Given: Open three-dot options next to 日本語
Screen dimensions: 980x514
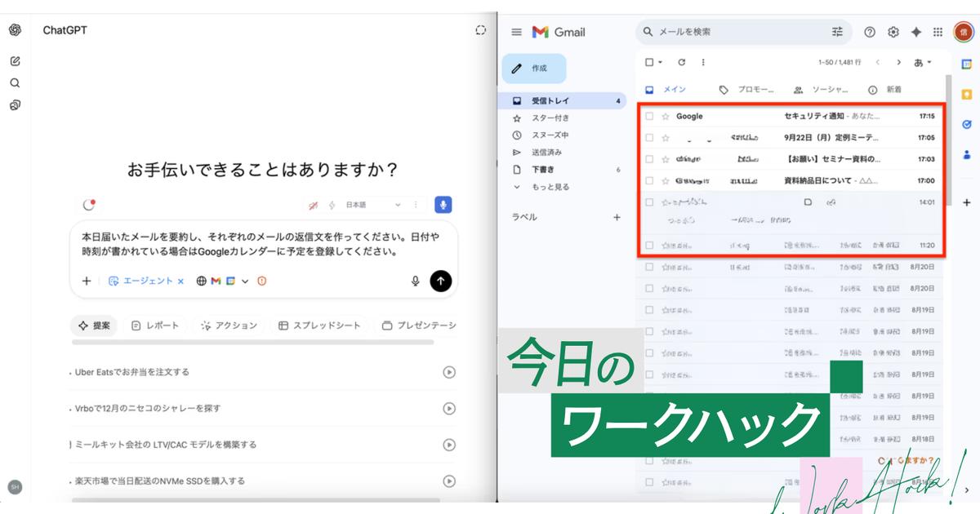Looking at the screenshot, I should click(416, 205).
